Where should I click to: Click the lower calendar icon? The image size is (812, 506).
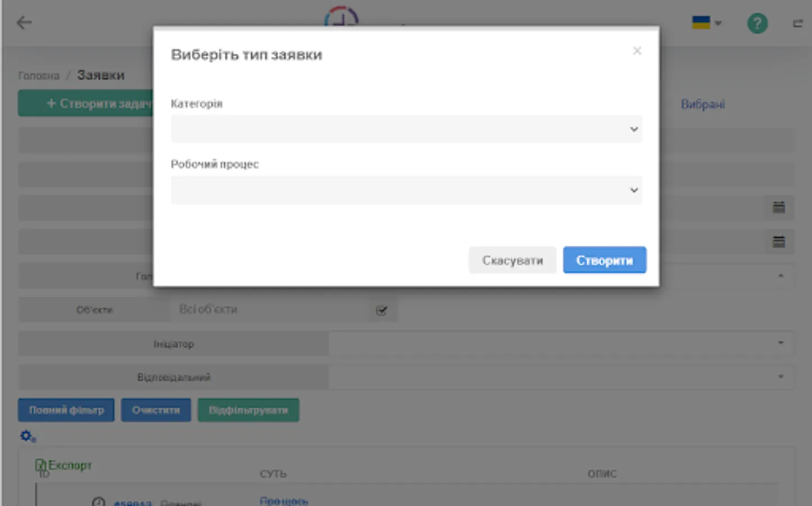[778, 242]
